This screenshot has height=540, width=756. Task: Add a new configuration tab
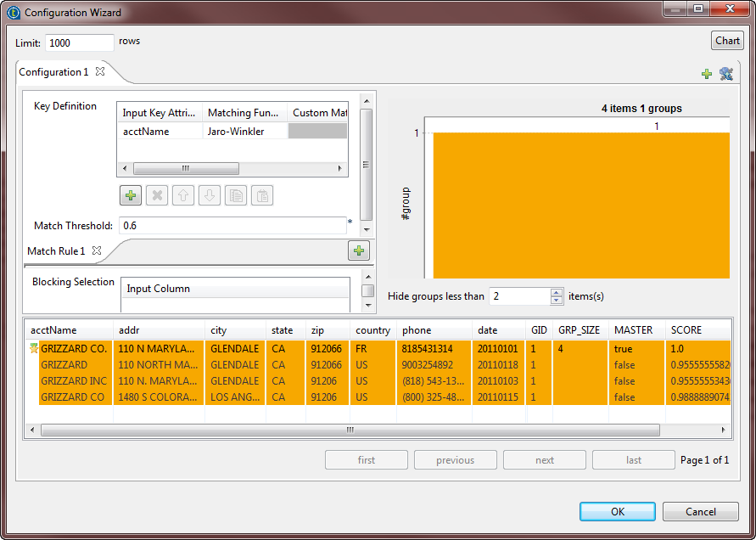point(707,74)
